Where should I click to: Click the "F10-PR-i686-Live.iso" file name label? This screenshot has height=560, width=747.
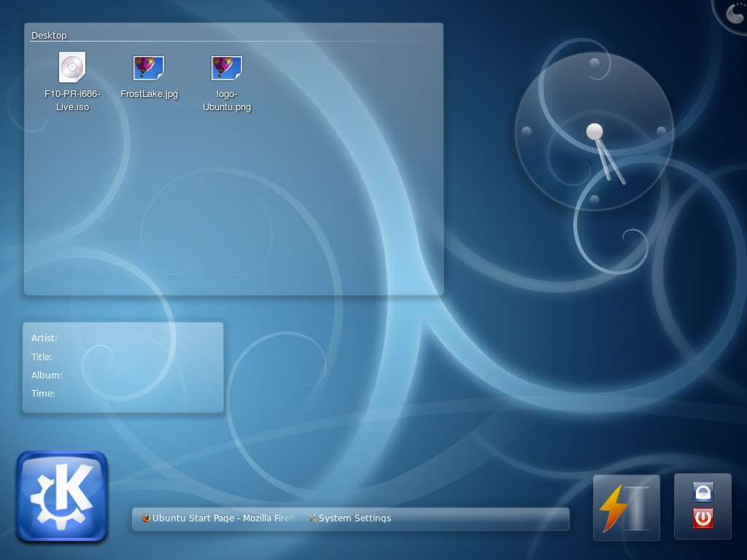(72, 101)
